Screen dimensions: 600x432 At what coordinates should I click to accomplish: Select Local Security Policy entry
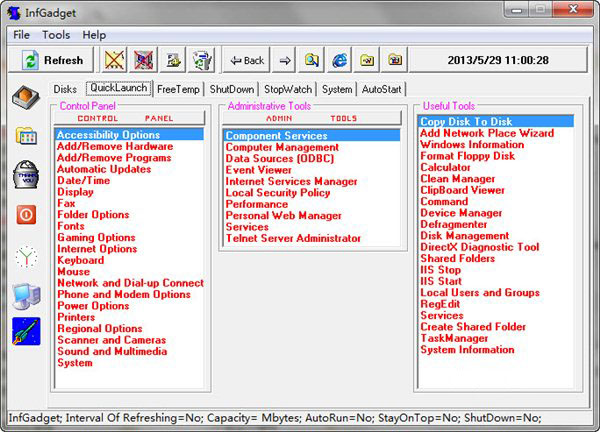[x=278, y=192]
